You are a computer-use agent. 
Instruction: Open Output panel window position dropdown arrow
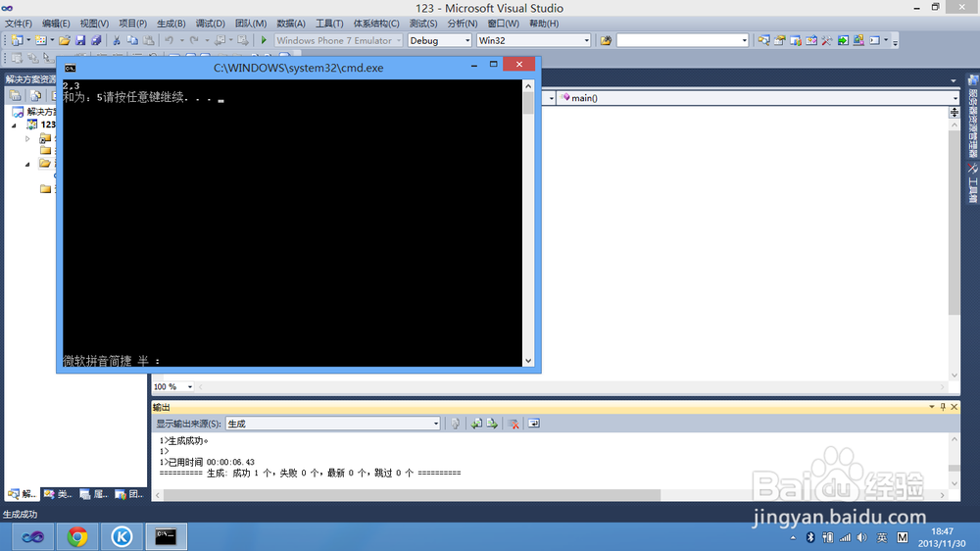(931, 407)
